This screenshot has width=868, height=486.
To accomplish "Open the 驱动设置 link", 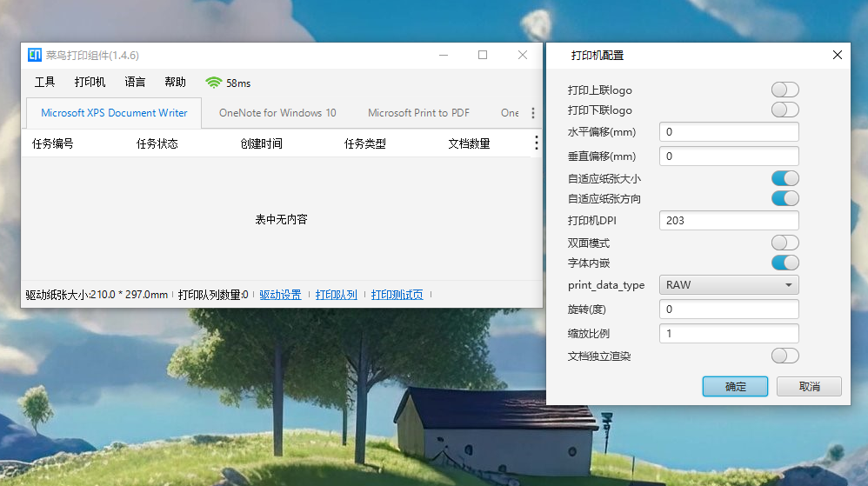I will click(280, 295).
